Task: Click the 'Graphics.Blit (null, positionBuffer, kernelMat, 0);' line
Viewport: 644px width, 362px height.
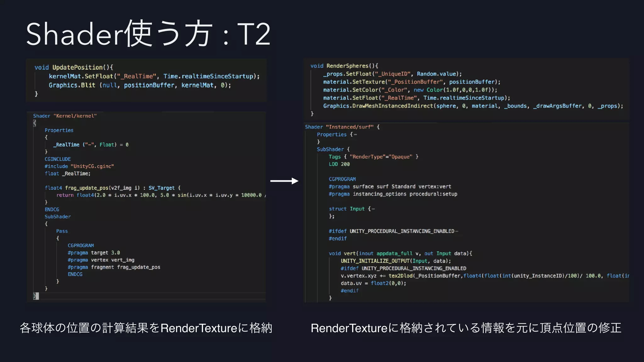Action: [x=140, y=85]
